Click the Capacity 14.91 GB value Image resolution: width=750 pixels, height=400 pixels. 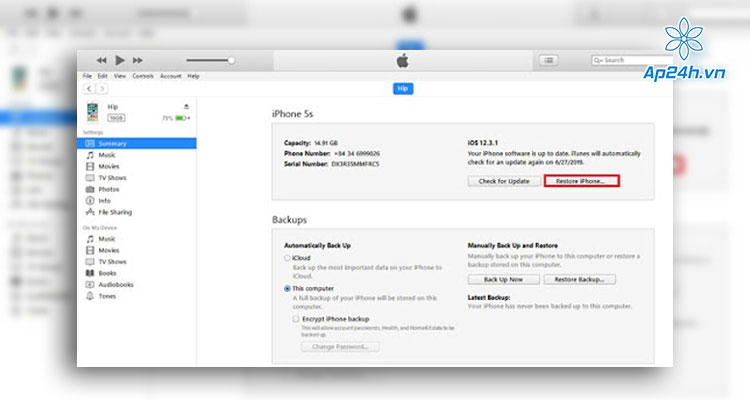326,143
